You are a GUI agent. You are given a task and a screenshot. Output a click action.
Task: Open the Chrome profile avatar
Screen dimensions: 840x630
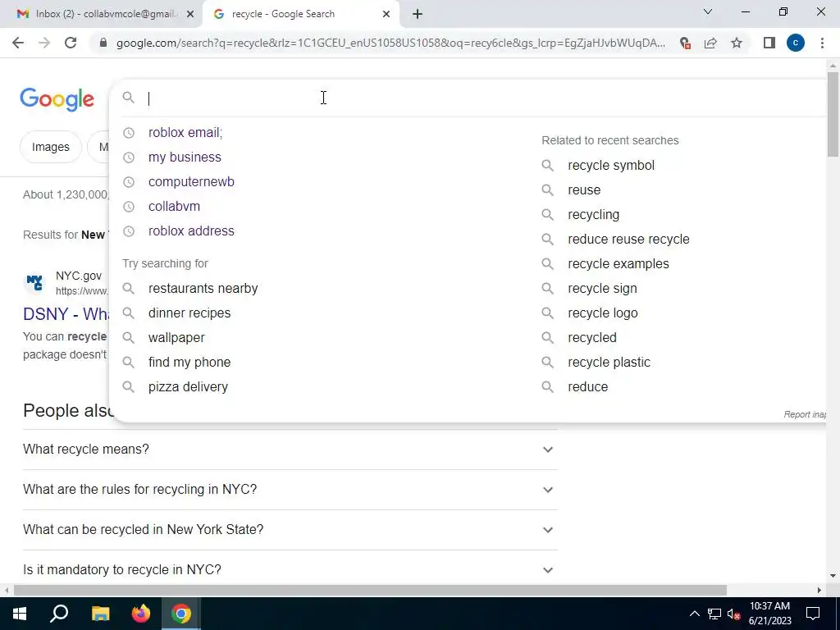click(796, 43)
